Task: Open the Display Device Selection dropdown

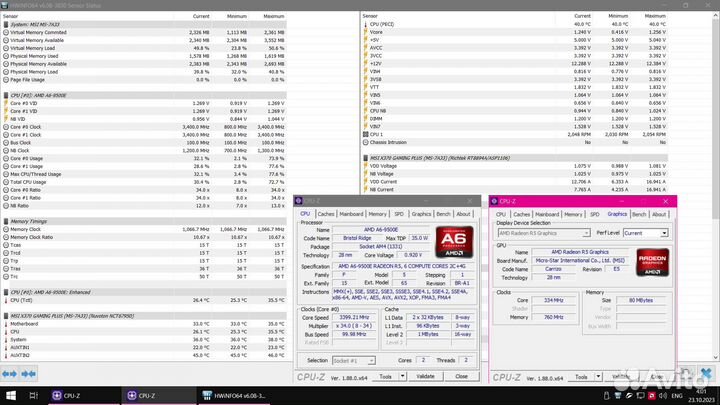Action: pyautogui.click(x=544, y=233)
